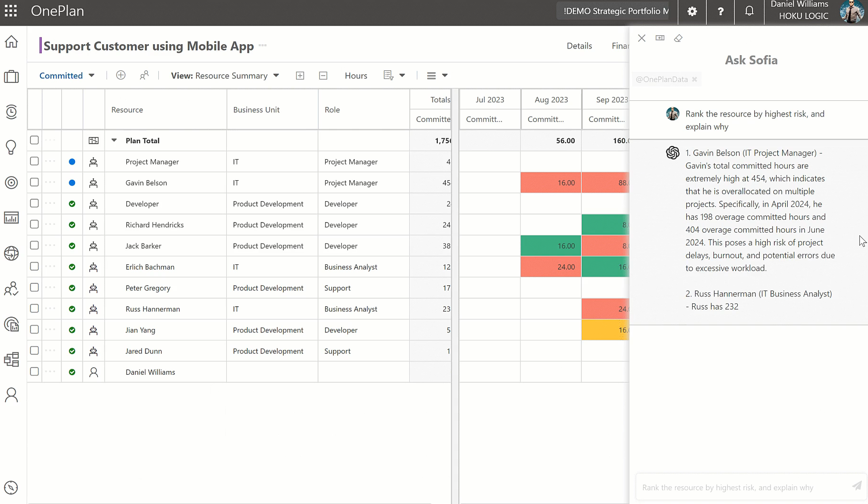Open the View: Resource Summary dropdown

[225, 76]
